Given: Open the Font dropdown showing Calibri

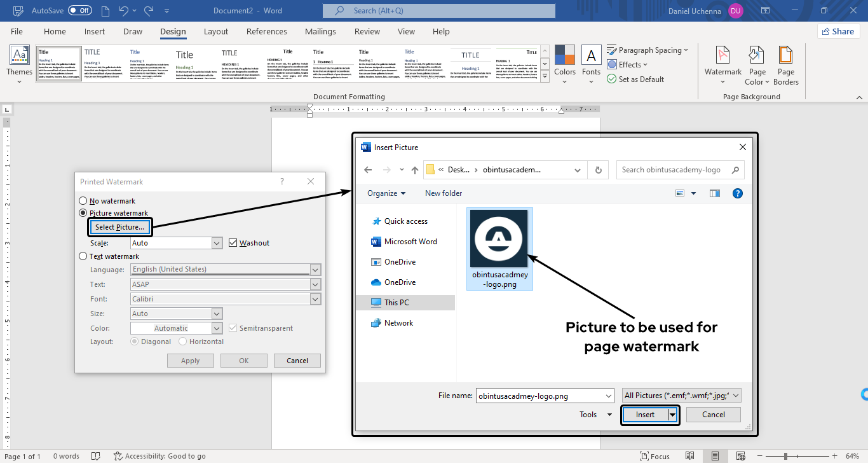Looking at the screenshot, I should (315, 299).
